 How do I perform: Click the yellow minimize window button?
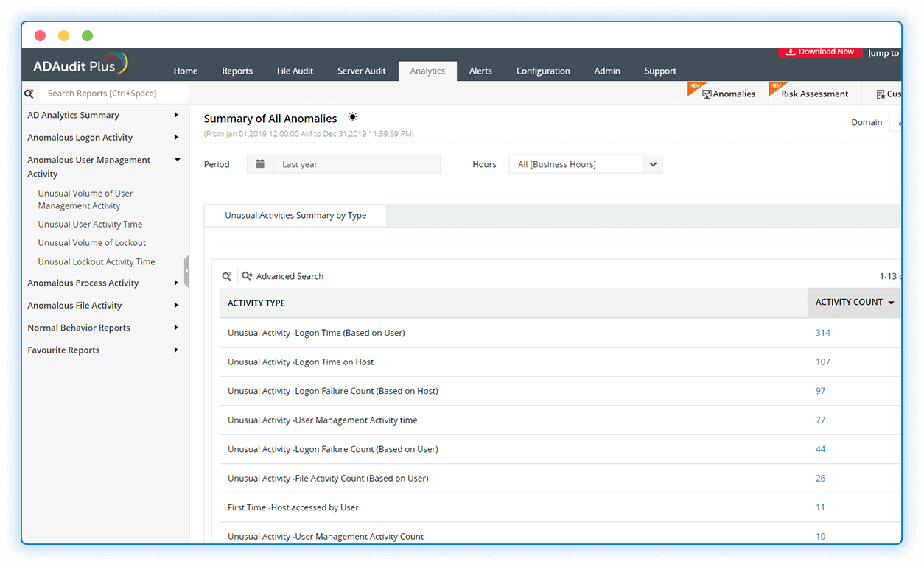click(x=64, y=35)
